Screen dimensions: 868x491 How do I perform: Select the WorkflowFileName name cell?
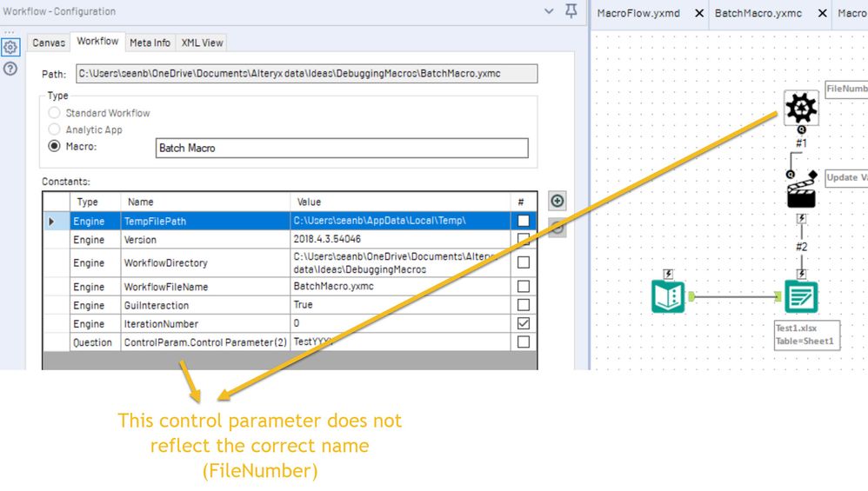pyautogui.click(x=205, y=287)
